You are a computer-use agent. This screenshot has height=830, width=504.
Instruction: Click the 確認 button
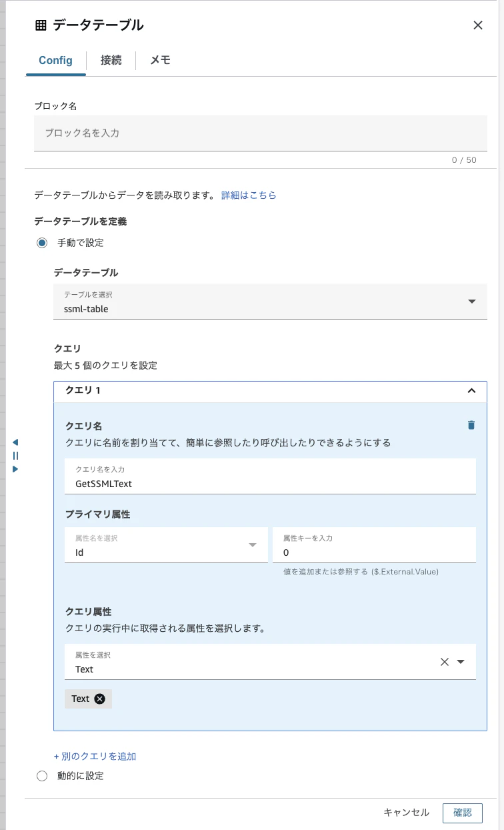(x=463, y=813)
